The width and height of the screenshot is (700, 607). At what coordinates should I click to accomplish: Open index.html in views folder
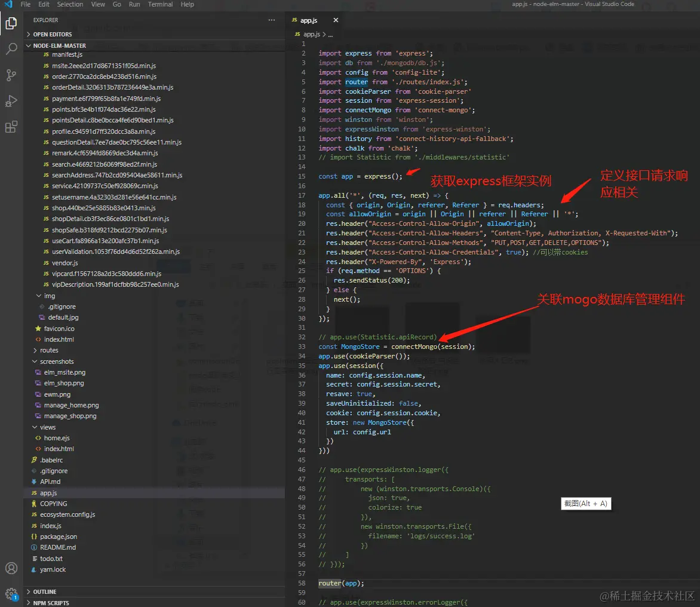coord(59,449)
